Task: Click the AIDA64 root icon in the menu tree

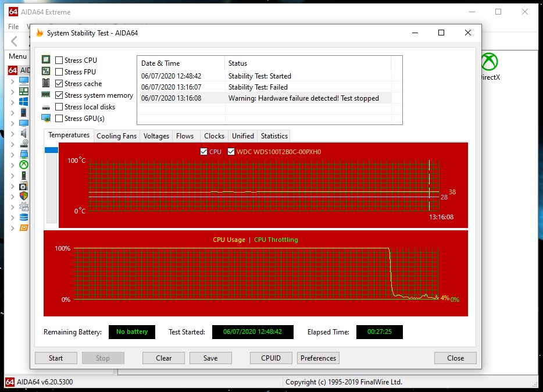Action: click(13, 70)
